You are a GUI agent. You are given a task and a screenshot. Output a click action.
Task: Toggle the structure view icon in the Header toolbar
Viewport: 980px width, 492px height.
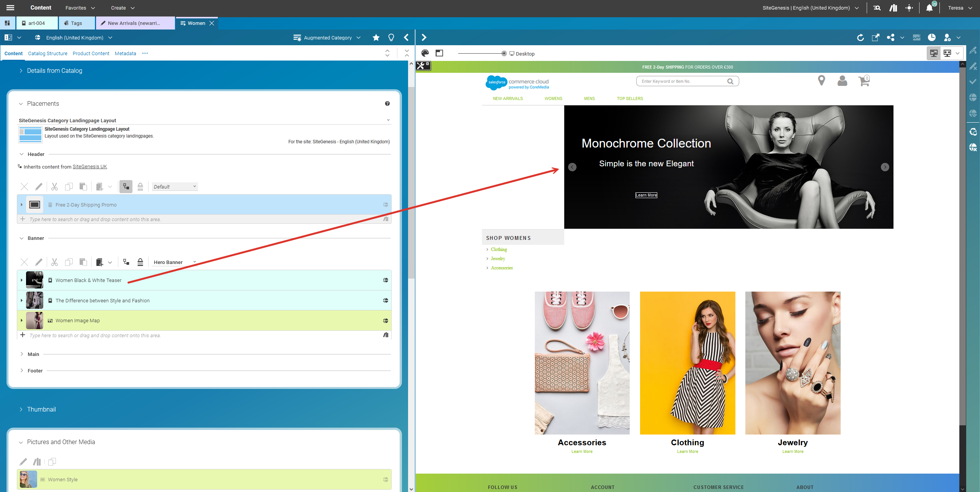pos(126,187)
